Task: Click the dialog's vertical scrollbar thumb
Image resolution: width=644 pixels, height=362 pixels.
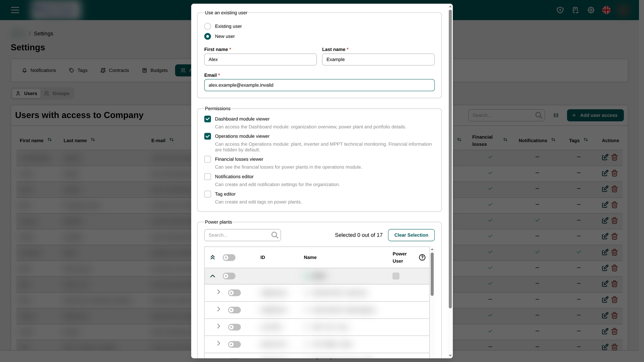Action: [x=450, y=159]
